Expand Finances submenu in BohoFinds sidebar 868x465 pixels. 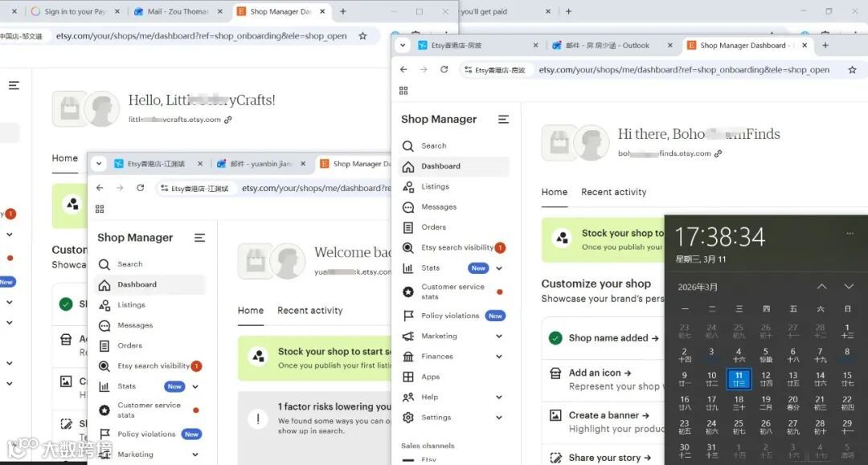pos(499,357)
